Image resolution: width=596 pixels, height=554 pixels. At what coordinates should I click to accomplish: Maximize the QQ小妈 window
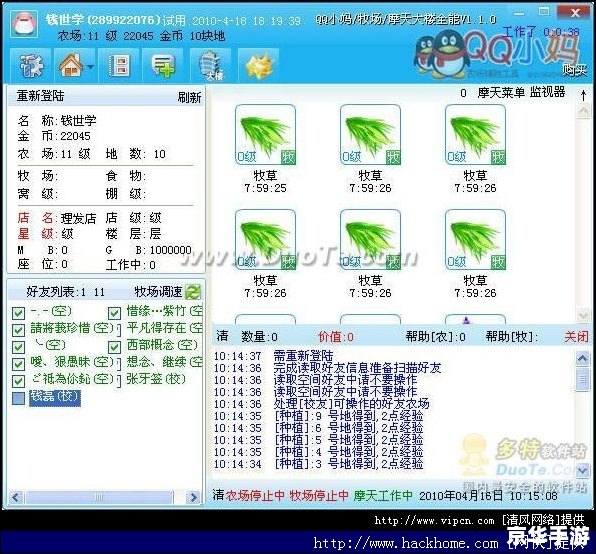[544, 12]
